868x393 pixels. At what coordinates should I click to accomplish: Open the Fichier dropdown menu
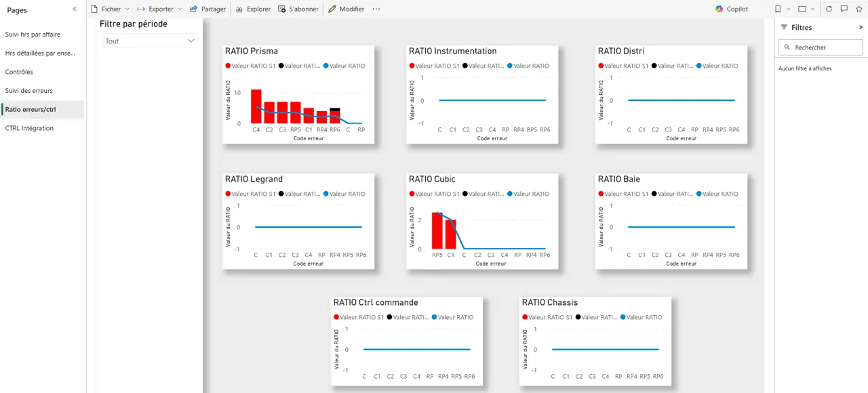point(111,9)
